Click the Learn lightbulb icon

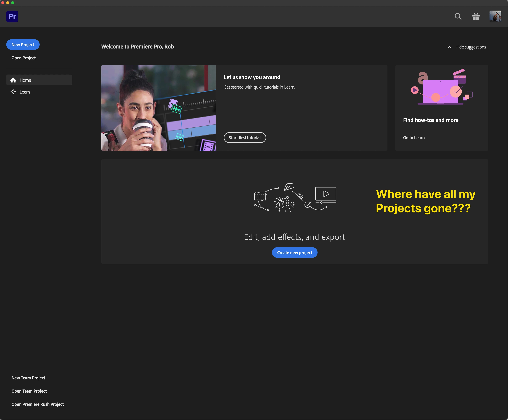[13, 92]
